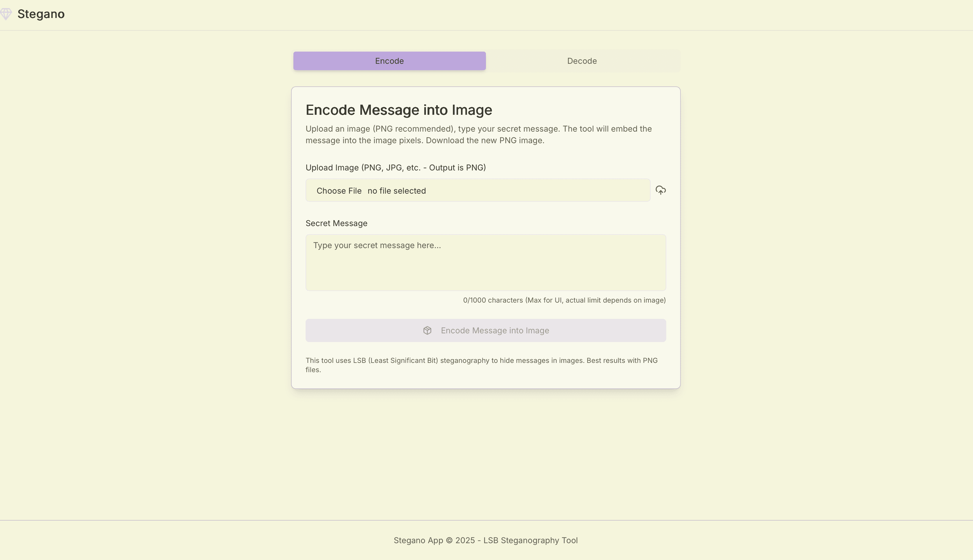The height and width of the screenshot is (560, 973).
Task: Click the 0/1000 characters counter
Action: click(x=564, y=300)
